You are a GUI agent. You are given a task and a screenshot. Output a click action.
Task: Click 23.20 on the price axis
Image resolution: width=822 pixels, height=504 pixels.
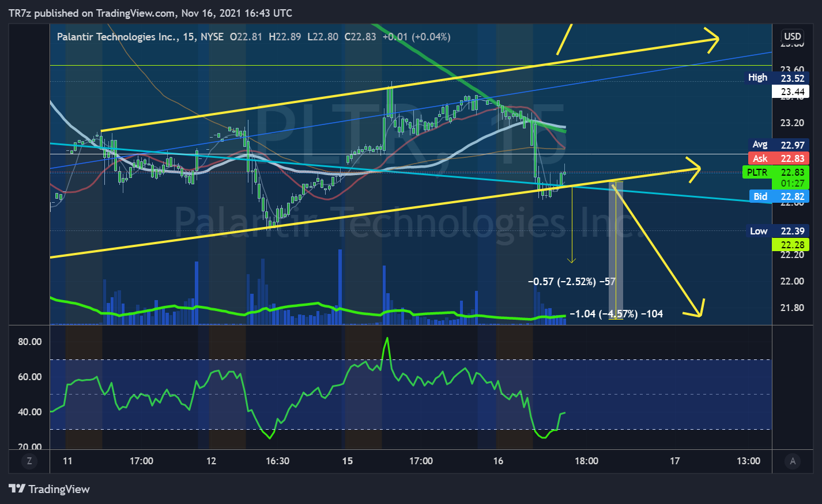(x=792, y=123)
